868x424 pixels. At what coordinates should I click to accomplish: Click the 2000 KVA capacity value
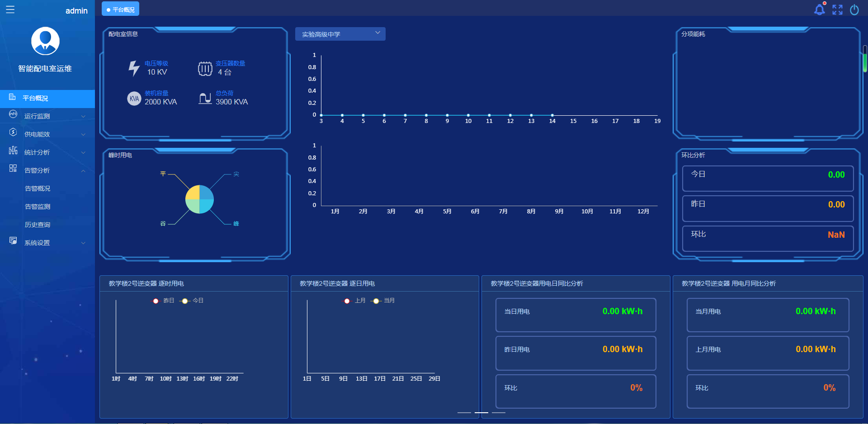click(160, 102)
